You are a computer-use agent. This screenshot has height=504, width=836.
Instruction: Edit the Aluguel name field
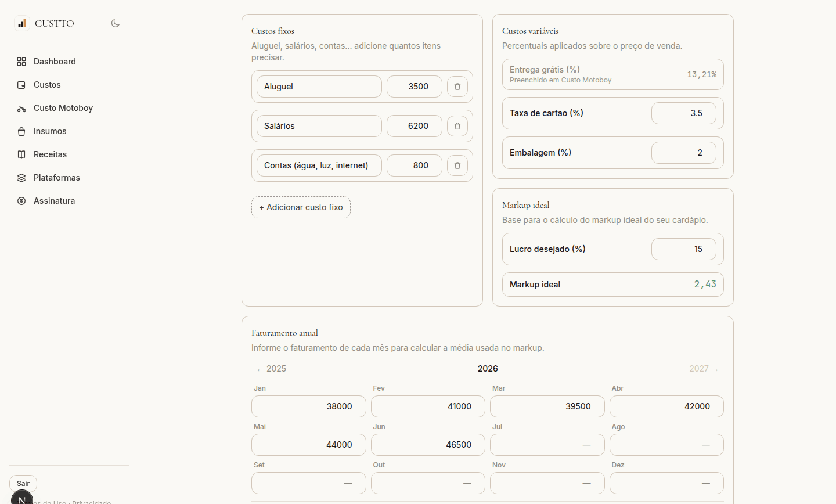319,87
